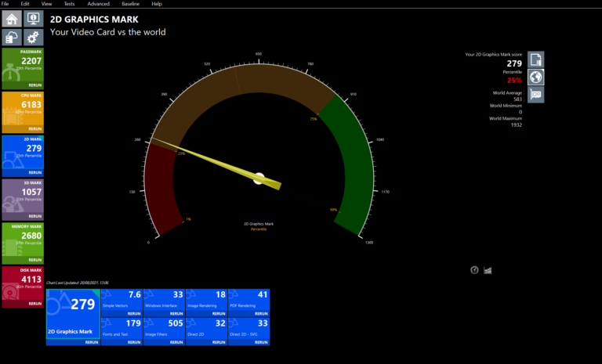Select the globe world comparison icon
602x364 pixels.
pyautogui.click(x=536, y=77)
